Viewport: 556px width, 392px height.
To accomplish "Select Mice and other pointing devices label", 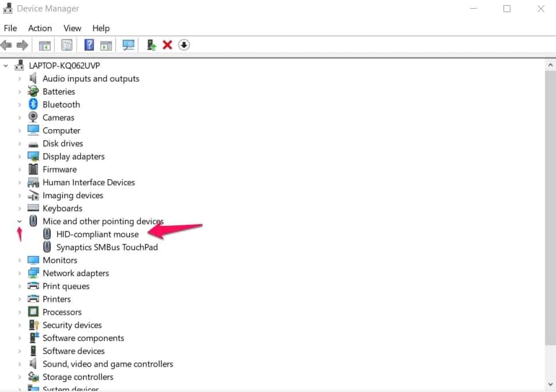I will pyautogui.click(x=103, y=221).
